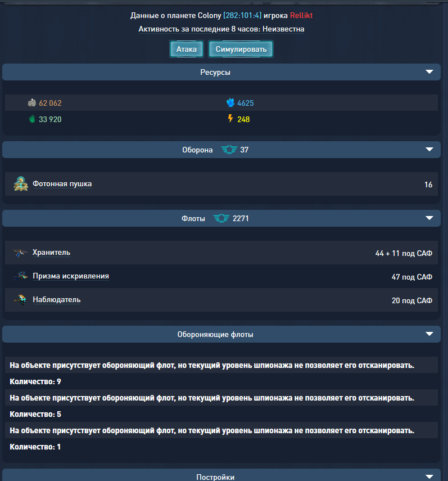Image resolution: width=448 pixels, height=481 pixels.
Task: Click the yellow energy lightning icon
Action: (x=230, y=119)
